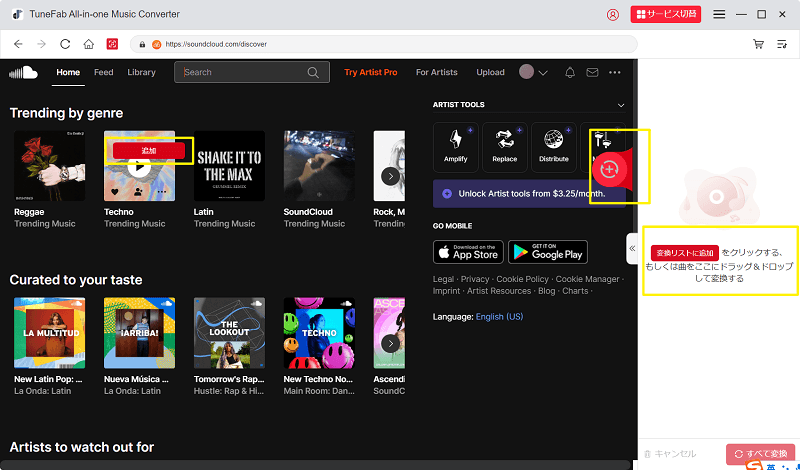Open the SoundCloud Trending Music thumbnail

pyautogui.click(x=319, y=166)
